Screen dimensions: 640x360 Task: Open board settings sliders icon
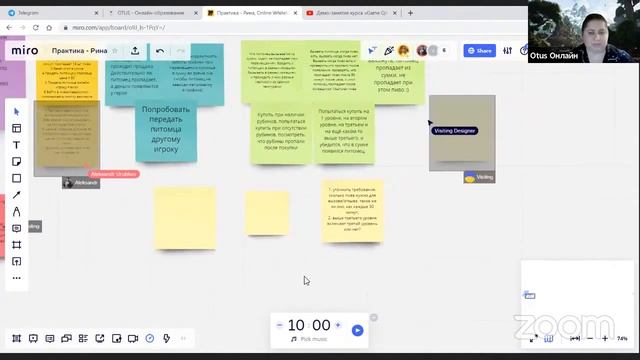tap(507, 51)
